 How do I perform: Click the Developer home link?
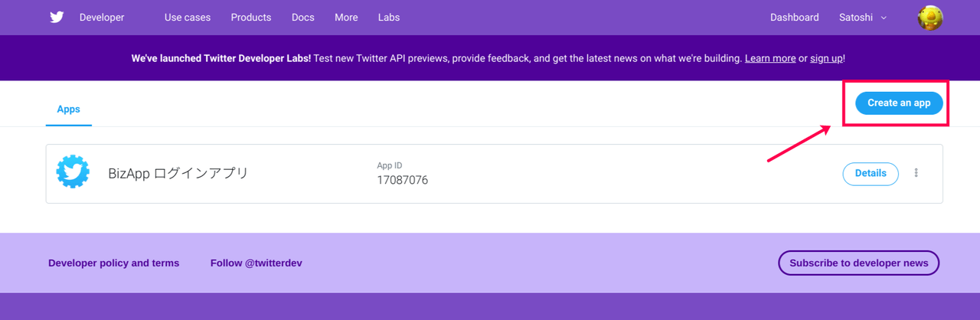[102, 18]
